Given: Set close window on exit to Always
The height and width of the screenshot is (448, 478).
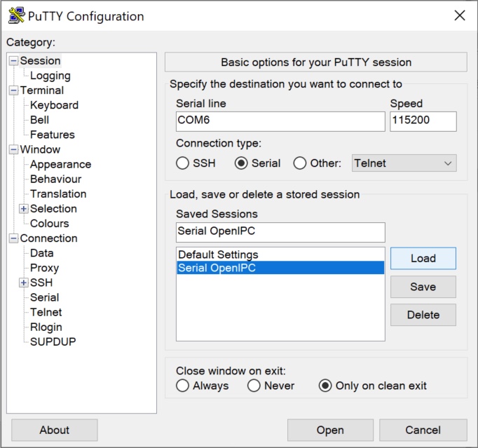Looking at the screenshot, I should [183, 386].
